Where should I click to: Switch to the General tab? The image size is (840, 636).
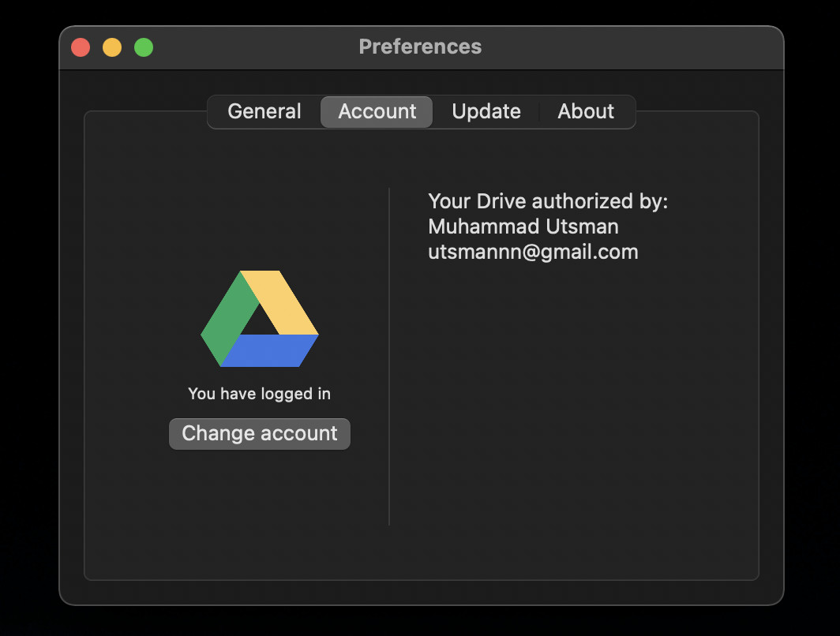pyautogui.click(x=264, y=111)
